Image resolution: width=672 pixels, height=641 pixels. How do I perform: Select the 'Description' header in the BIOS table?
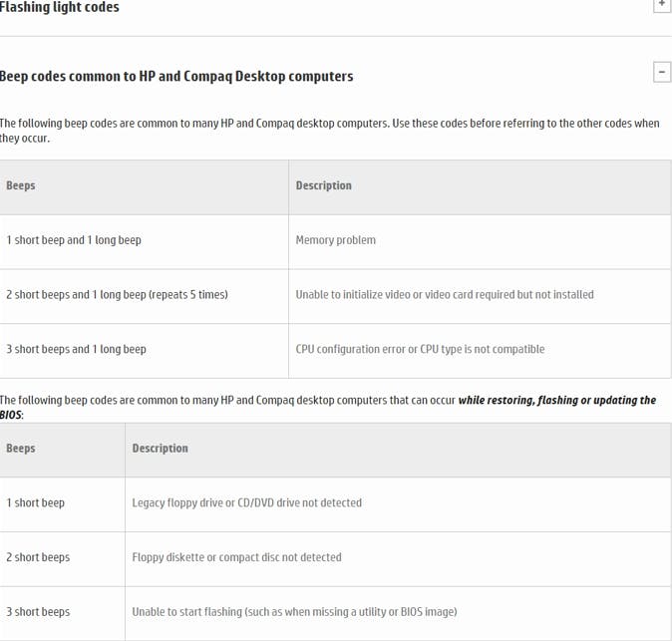(x=160, y=449)
